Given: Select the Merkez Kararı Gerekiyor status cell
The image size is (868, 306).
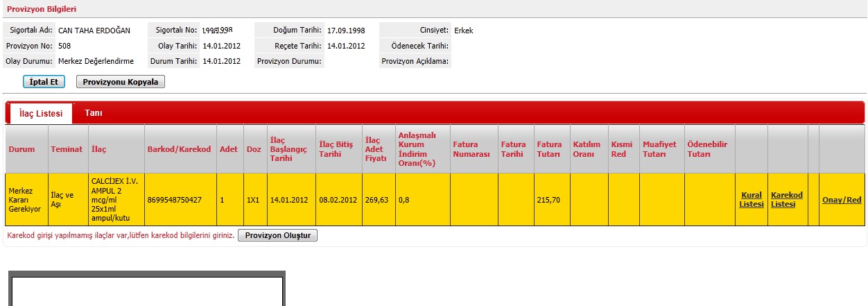Looking at the screenshot, I should click(x=25, y=200).
